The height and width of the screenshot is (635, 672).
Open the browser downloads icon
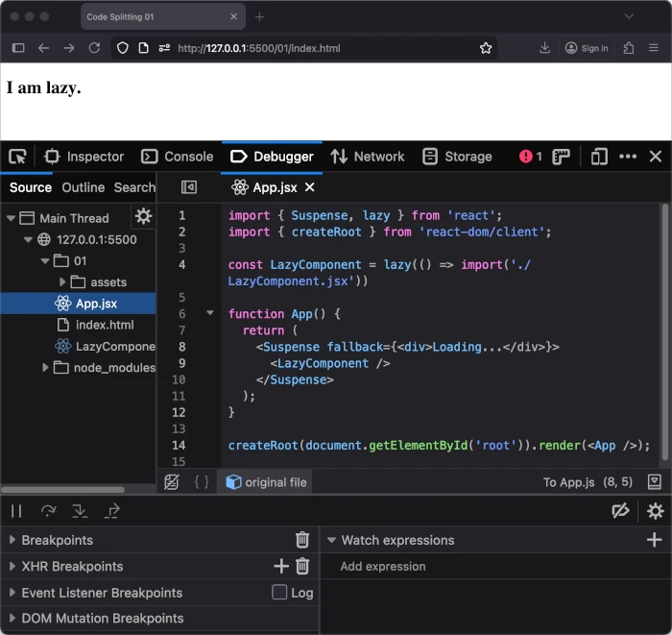544,48
